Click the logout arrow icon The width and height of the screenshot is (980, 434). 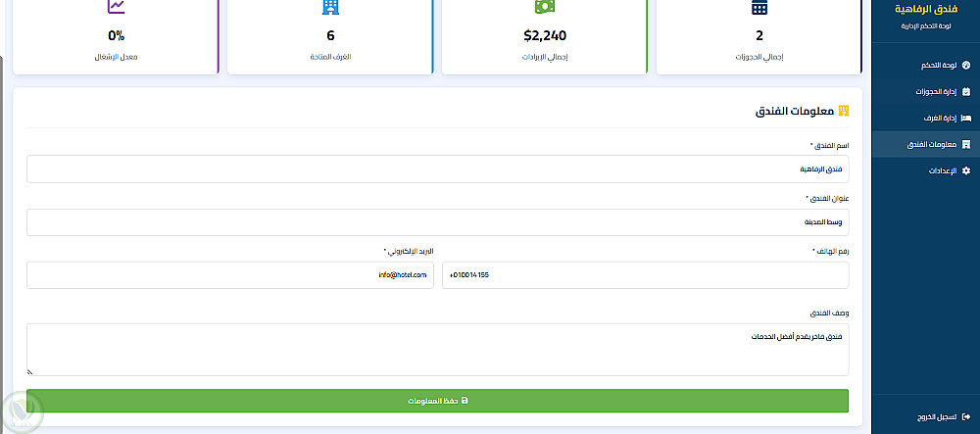click(x=966, y=416)
